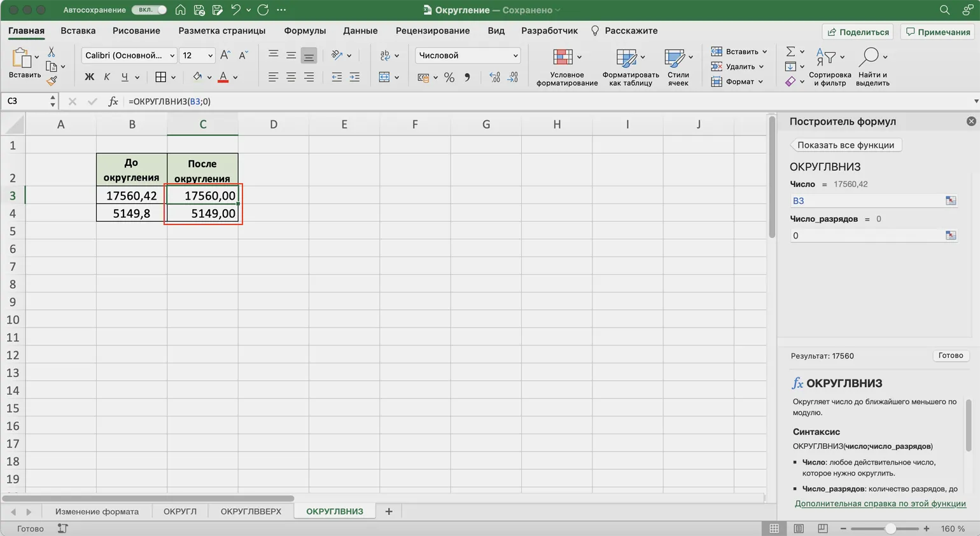Toggle bold formatting (Ж)

pos(89,77)
